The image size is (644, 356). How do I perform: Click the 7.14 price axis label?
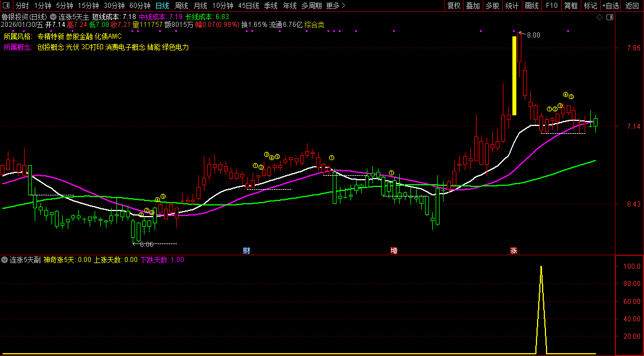point(634,127)
